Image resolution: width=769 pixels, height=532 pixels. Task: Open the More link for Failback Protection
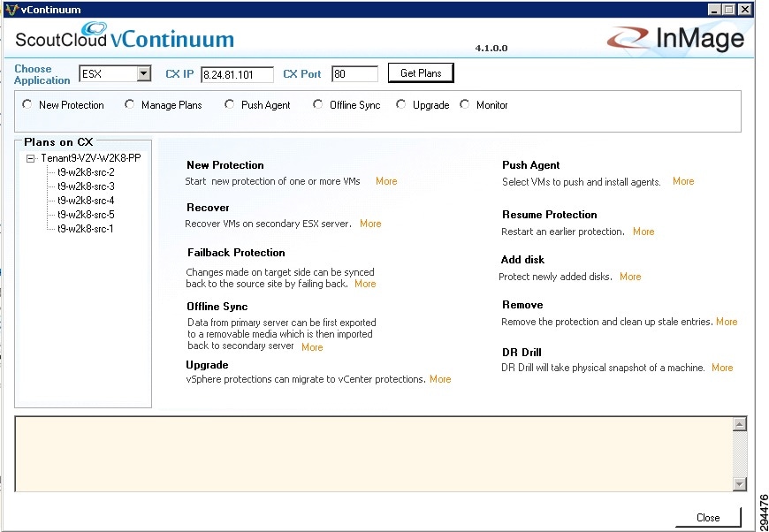pos(365,284)
